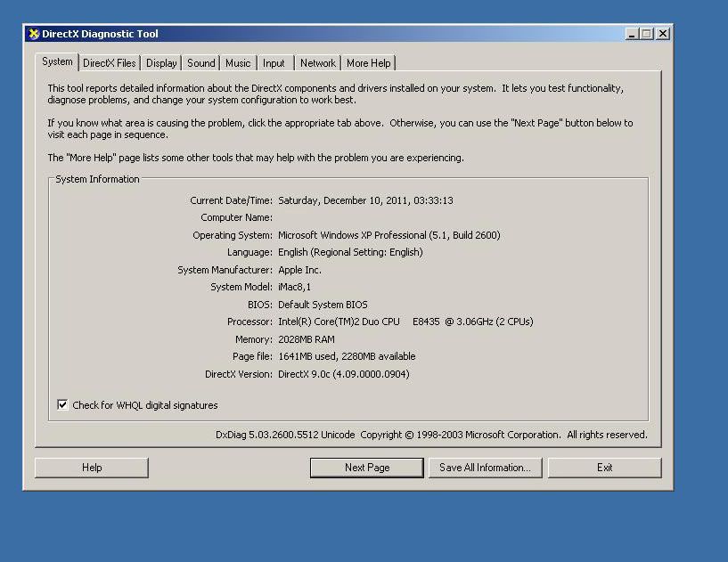Click the Help button
728x562 pixels.
92,468
